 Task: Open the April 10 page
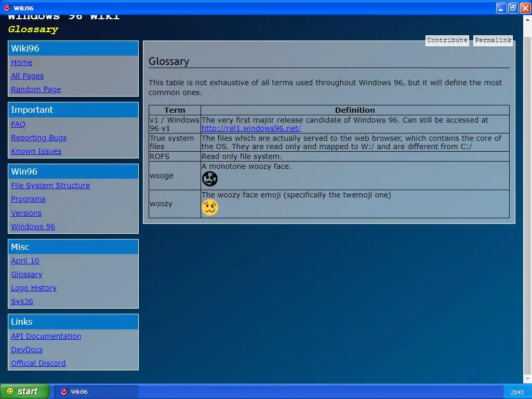25,261
